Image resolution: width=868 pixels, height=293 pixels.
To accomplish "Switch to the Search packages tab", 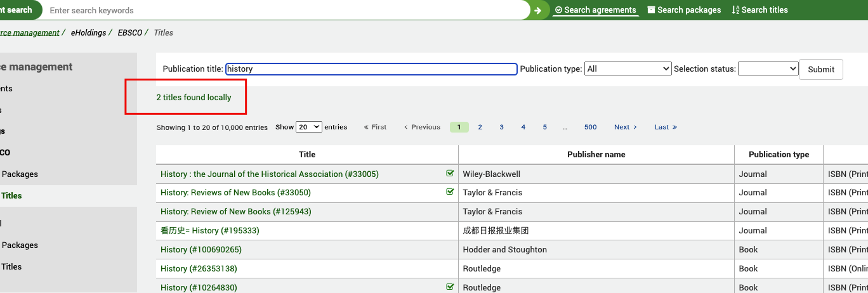I will (x=684, y=10).
